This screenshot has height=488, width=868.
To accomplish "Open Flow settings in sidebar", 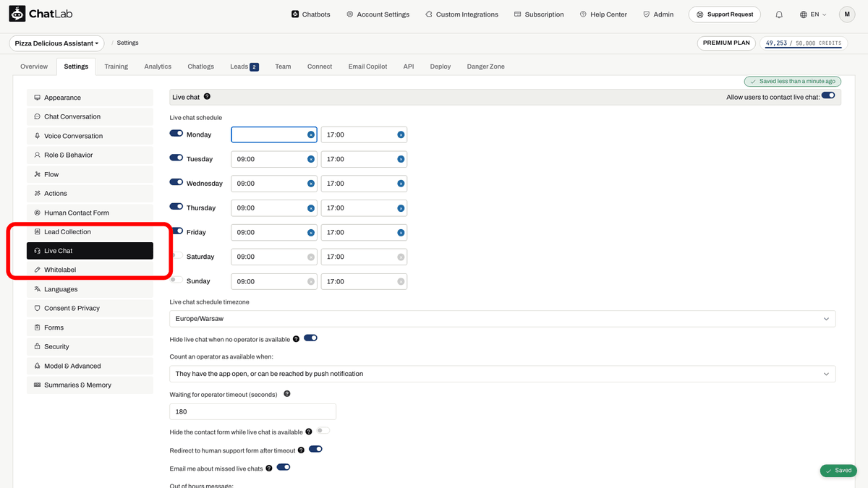I will pyautogui.click(x=90, y=174).
